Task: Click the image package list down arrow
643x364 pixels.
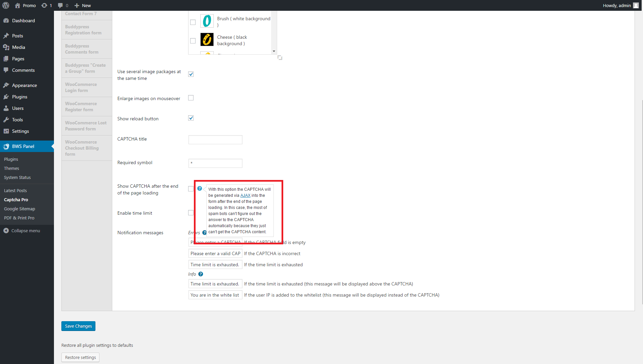Action: 274,51
